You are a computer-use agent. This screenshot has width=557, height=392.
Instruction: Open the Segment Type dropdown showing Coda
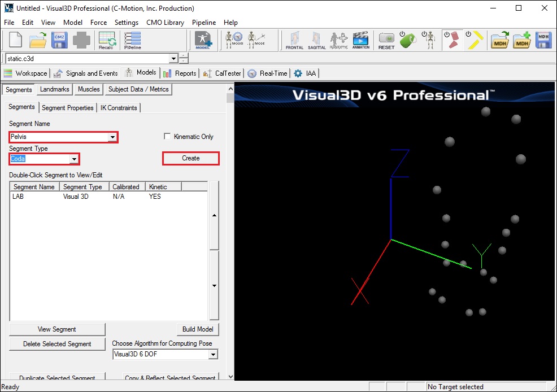click(74, 159)
